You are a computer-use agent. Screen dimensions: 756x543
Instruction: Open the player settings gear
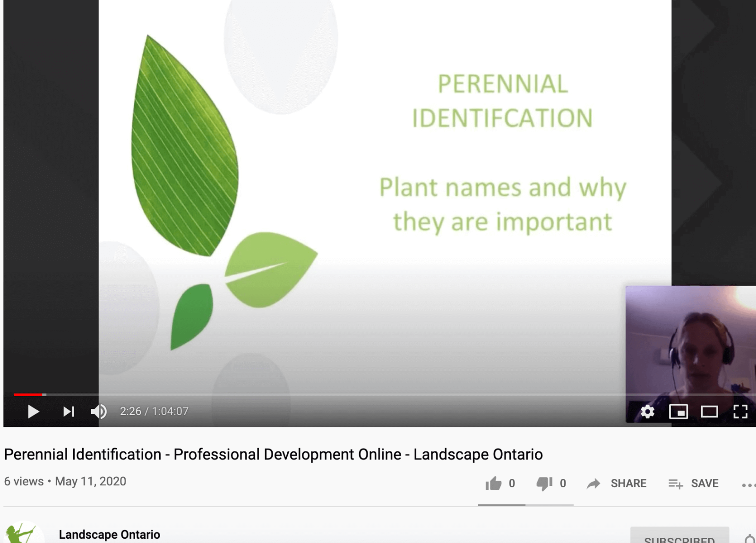647,412
